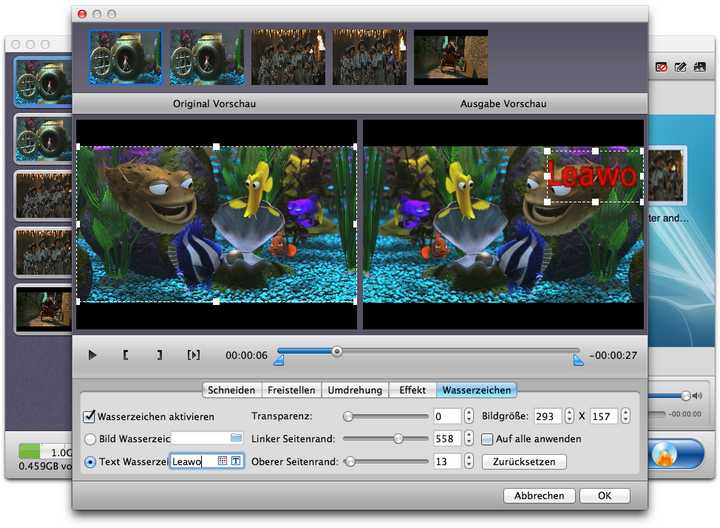Browse for image watermark via folder icon

click(236, 438)
